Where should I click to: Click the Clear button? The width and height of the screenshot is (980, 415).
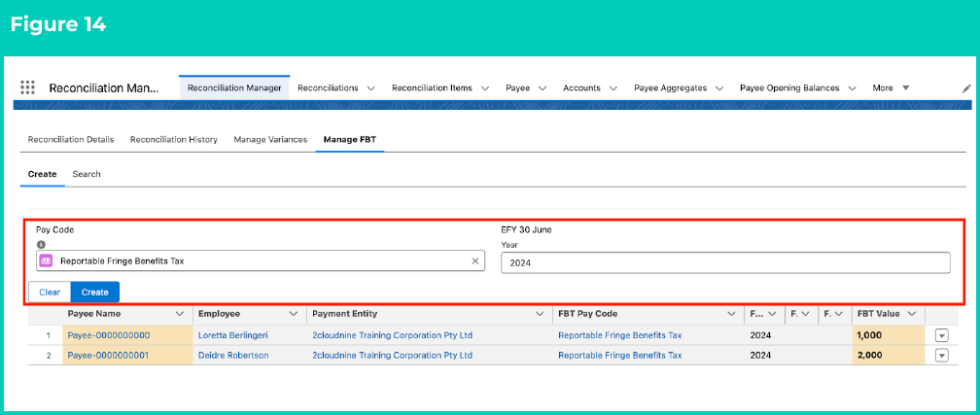coord(50,292)
